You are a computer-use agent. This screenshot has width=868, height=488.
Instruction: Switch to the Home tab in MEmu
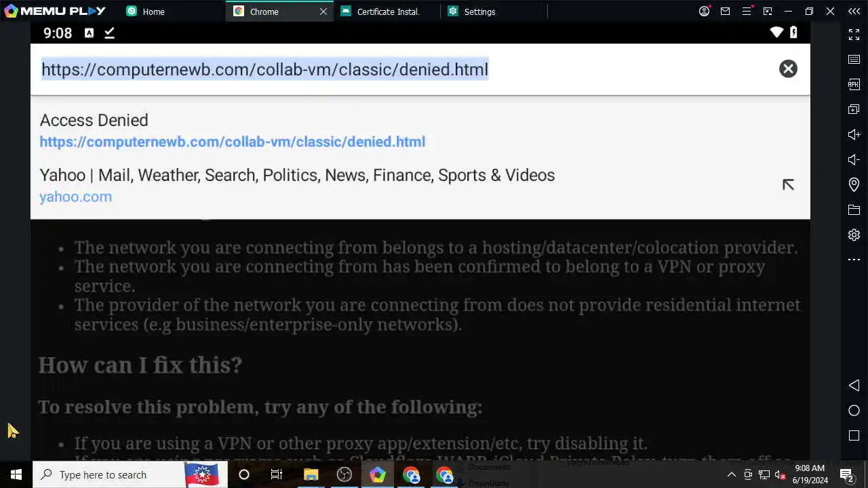tap(153, 12)
